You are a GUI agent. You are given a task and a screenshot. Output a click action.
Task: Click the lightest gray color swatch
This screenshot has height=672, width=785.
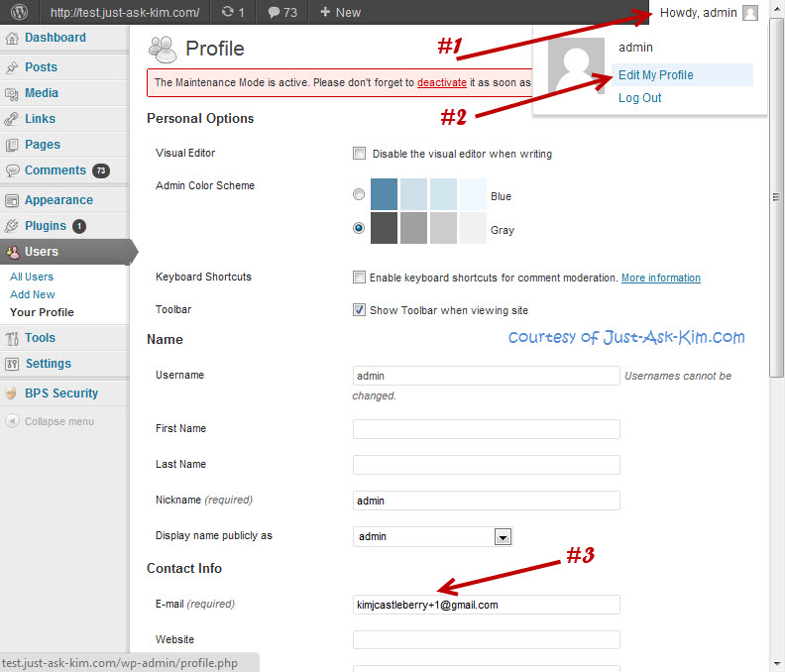click(x=473, y=228)
